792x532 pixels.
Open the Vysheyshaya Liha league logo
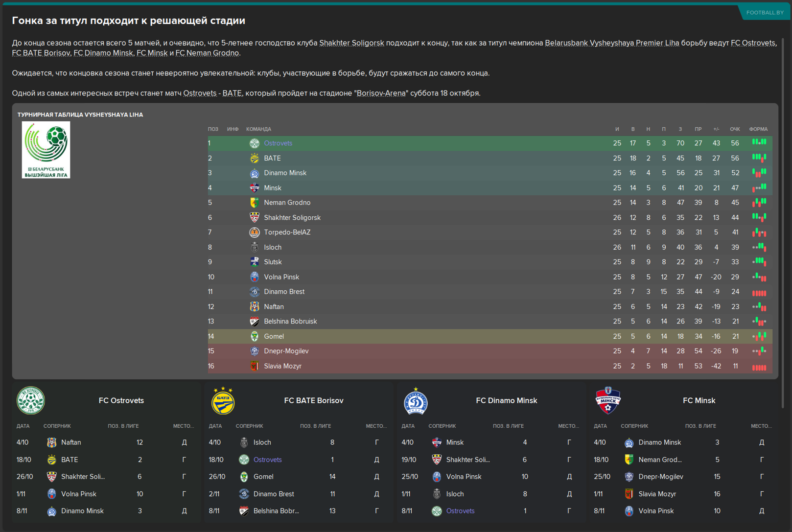point(46,150)
